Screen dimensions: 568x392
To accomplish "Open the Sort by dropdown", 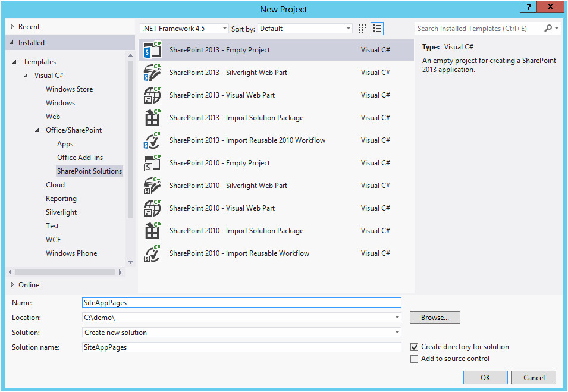I will click(306, 29).
